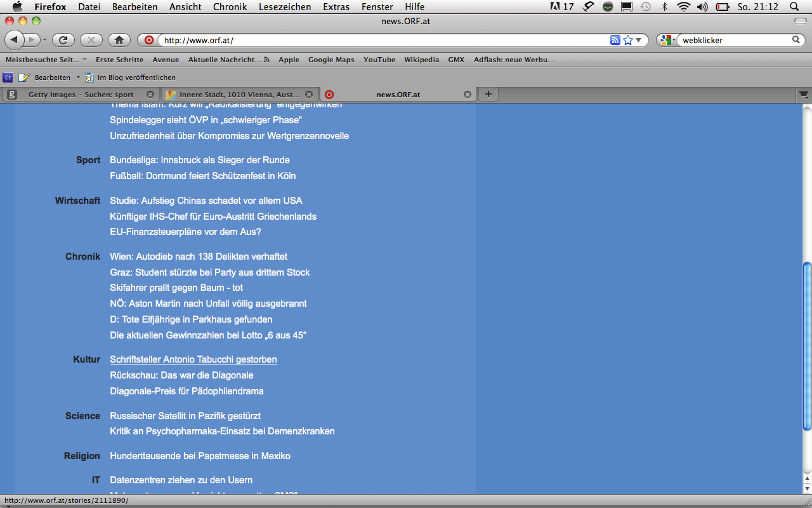Close the Innere Stadt Vienna tab
Screen dimensions: 812x508
[309, 95]
